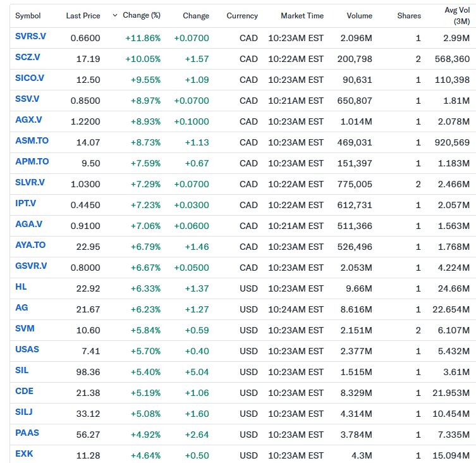The width and height of the screenshot is (476, 463).
Task: Click the sort arrow beside Change (%)
Action: (114, 15)
